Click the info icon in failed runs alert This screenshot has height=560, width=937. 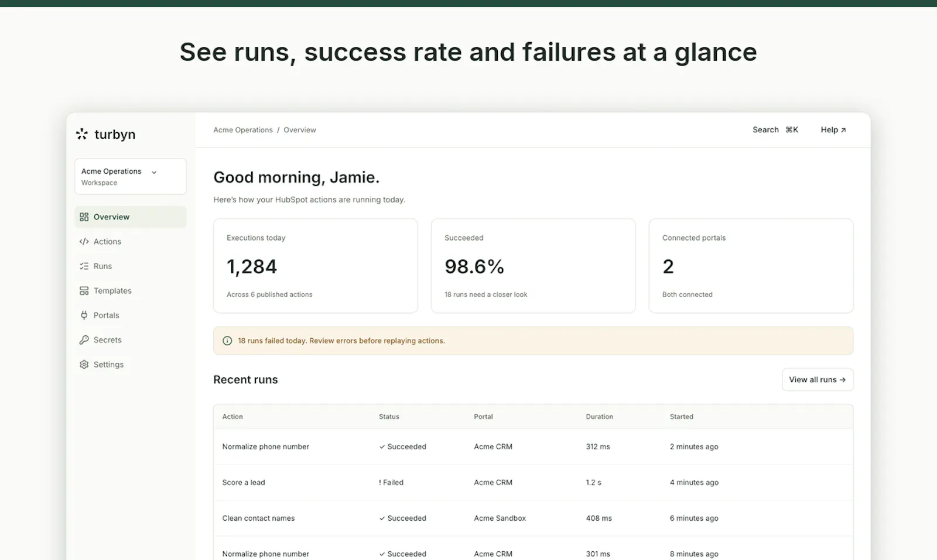(x=227, y=341)
